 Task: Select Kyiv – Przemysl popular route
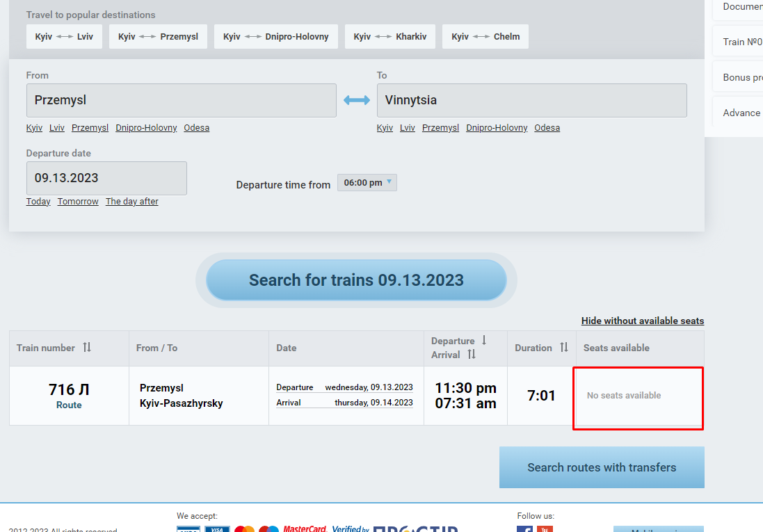click(x=158, y=36)
